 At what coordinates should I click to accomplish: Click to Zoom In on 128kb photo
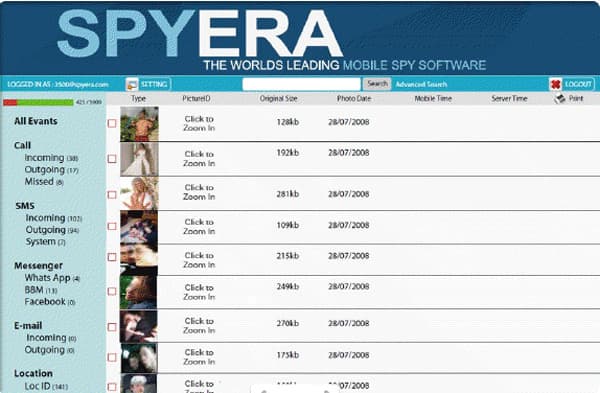199,123
